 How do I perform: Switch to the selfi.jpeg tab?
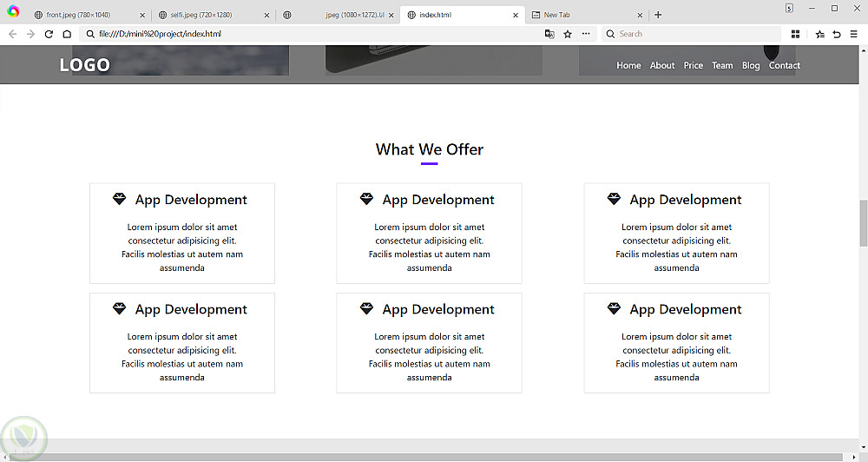(x=214, y=15)
